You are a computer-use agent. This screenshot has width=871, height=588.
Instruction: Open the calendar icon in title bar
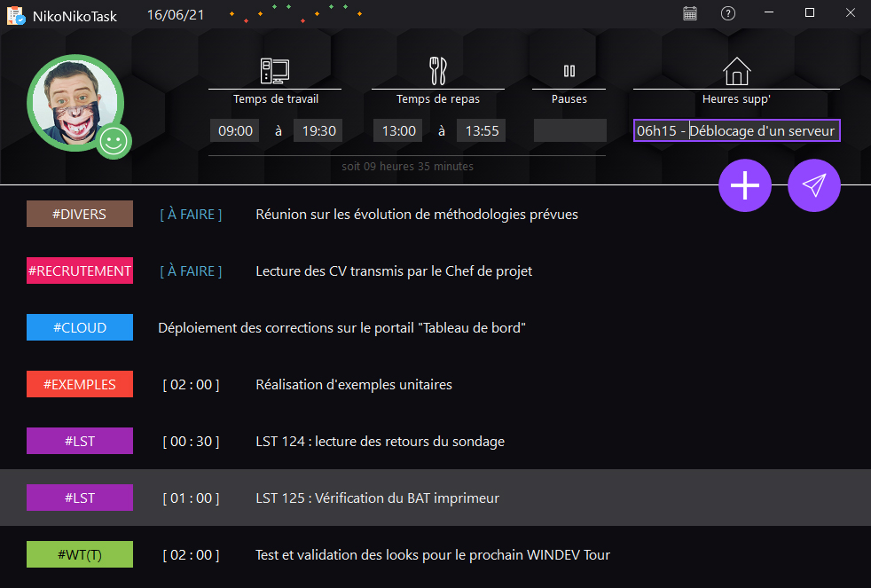(690, 13)
